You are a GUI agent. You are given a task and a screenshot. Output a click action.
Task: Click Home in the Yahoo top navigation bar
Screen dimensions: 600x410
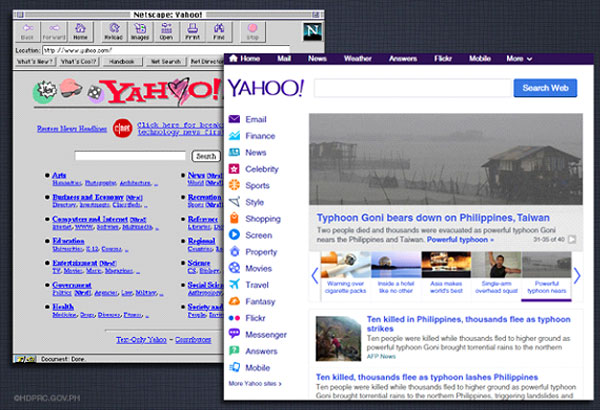[245, 59]
